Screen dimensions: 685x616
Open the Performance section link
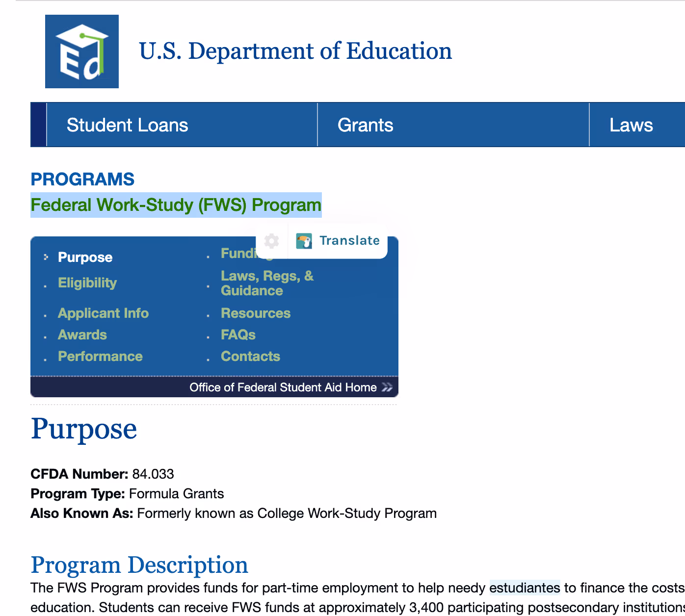[100, 357]
